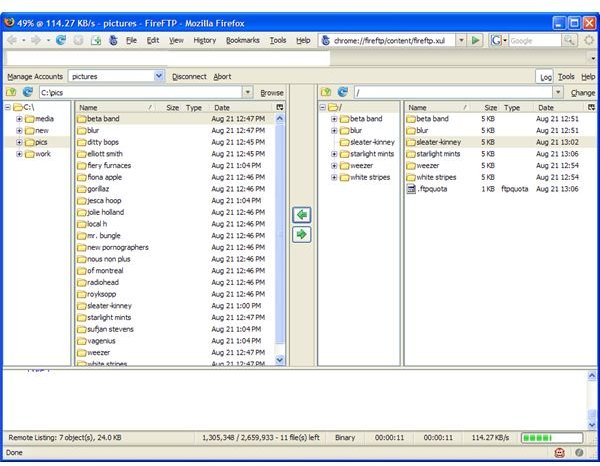The image size is (600, 466).
Task: Go up a directory in the local pane
Action: tap(11, 92)
